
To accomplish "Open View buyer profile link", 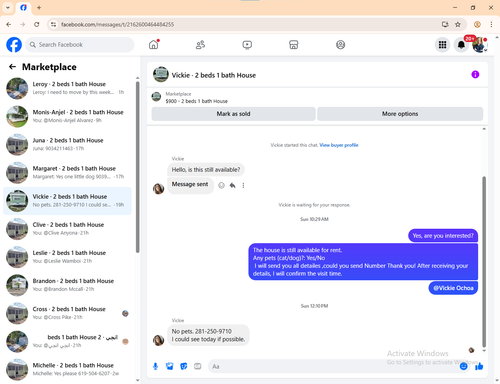I will tap(339, 145).
